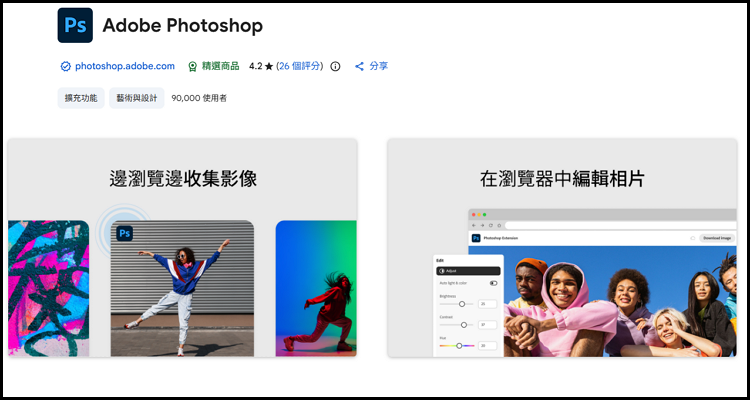Open the photoshop.adobe.com publisher link
The image size is (750, 400).
pyautogui.click(x=125, y=67)
